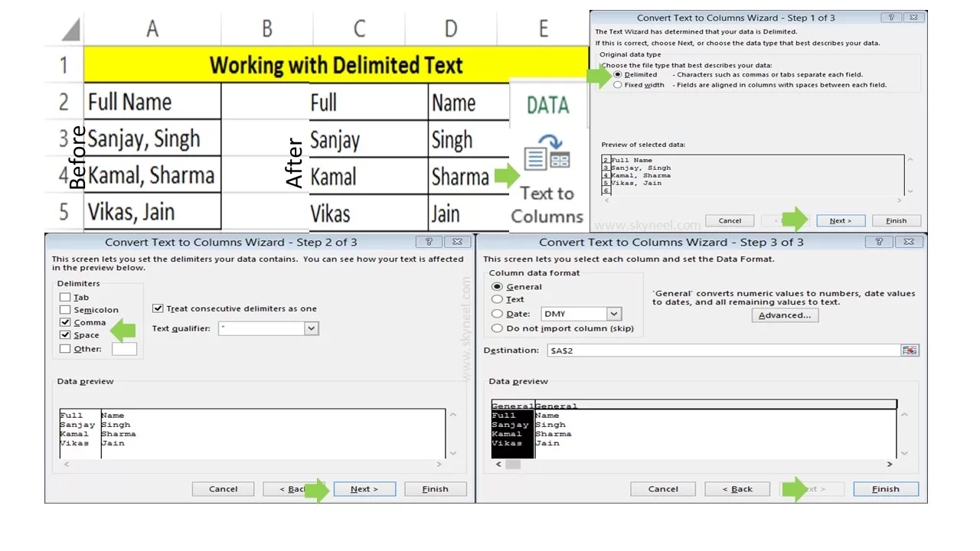Click cell containing 'Kamal, Sharma'
Image resolution: width=980 pixels, height=551 pixels.
pyautogui.click(x=152, y=175)
